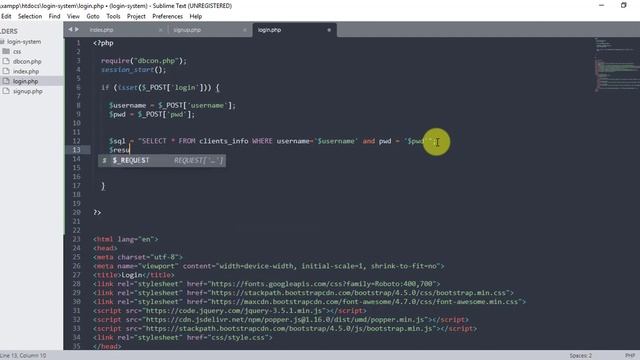
Task: Click Line 13, Column 10 status text
Action: click(x=23, y=356)
